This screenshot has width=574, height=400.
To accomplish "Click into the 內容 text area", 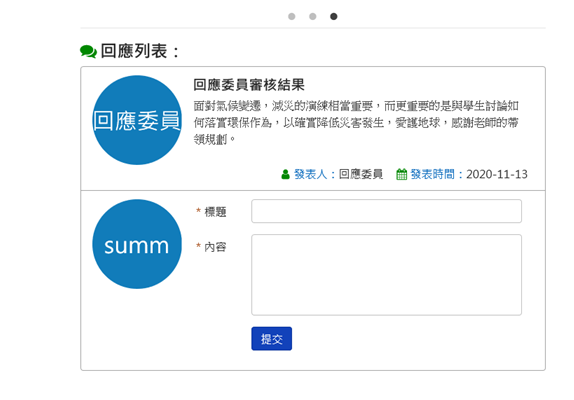I will [x=387, y=275].
